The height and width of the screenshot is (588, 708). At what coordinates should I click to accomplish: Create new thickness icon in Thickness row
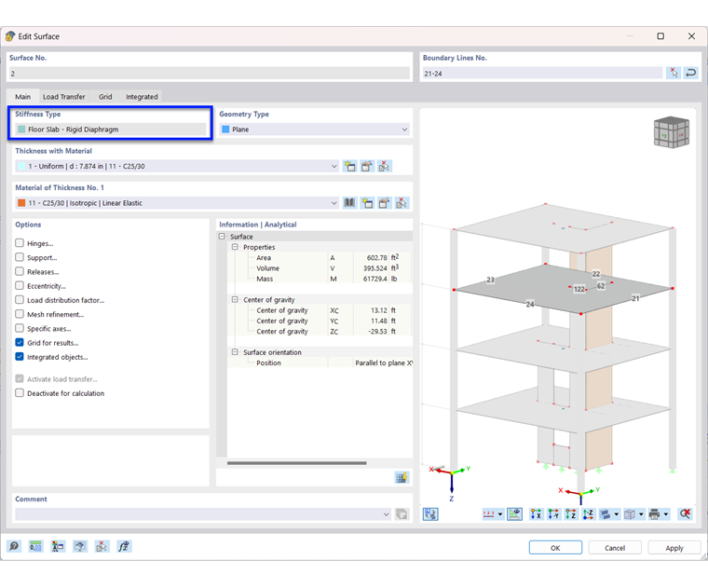(349, 166)
